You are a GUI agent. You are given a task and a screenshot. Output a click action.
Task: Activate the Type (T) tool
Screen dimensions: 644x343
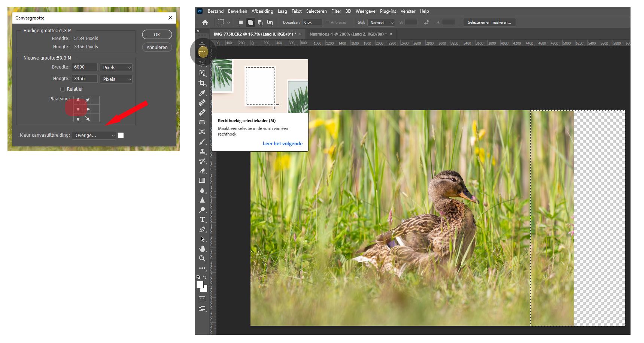pos(202,219)
